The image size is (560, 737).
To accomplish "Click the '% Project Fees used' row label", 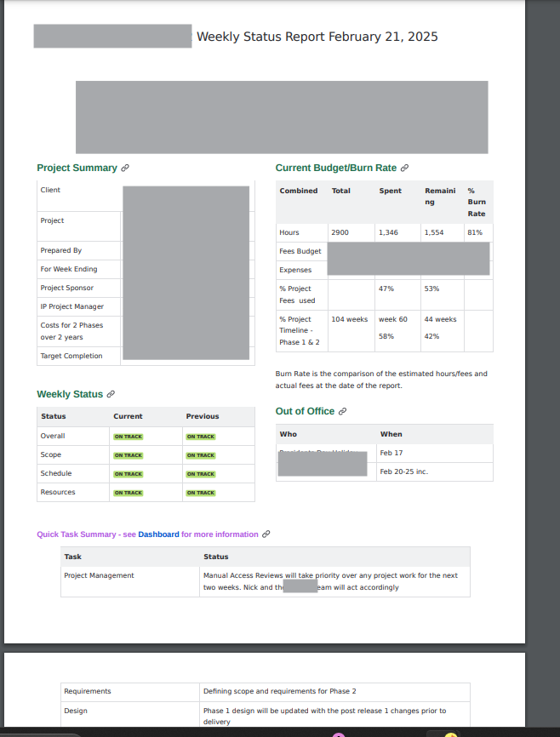I will [297, 294].
